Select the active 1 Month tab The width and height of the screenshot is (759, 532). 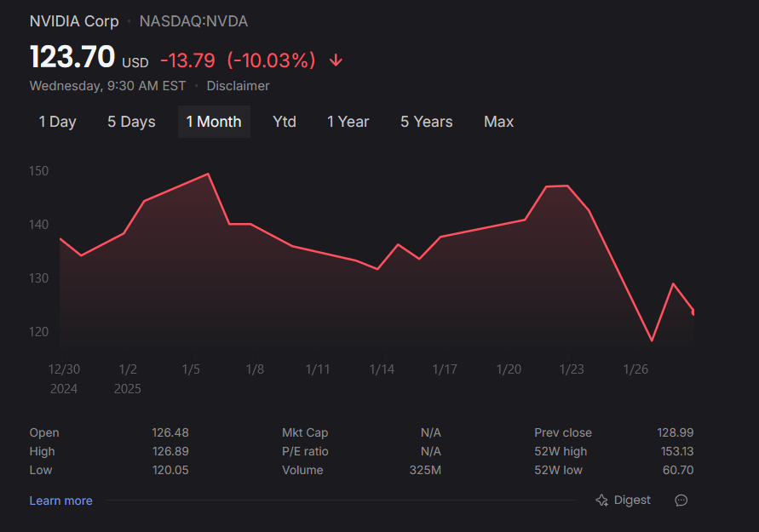[214, 122]
